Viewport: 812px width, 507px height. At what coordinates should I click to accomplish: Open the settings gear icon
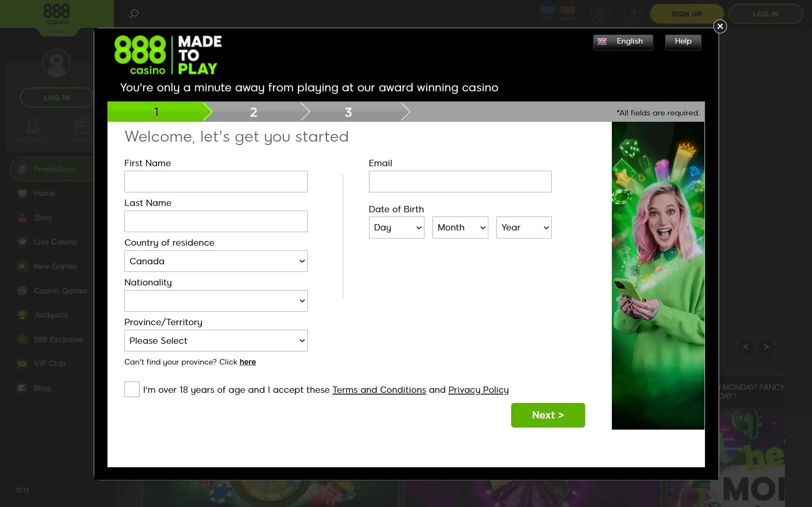click(x=599, y=14)
